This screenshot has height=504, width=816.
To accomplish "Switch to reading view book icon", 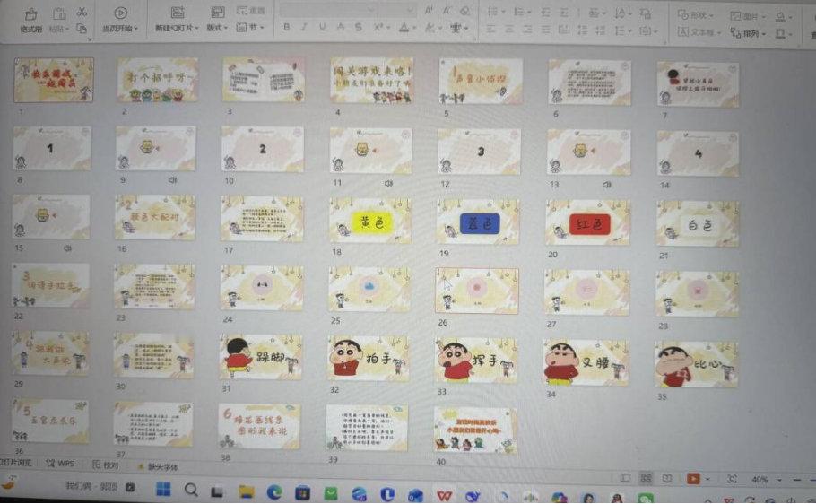I will (x=667, y=478).
